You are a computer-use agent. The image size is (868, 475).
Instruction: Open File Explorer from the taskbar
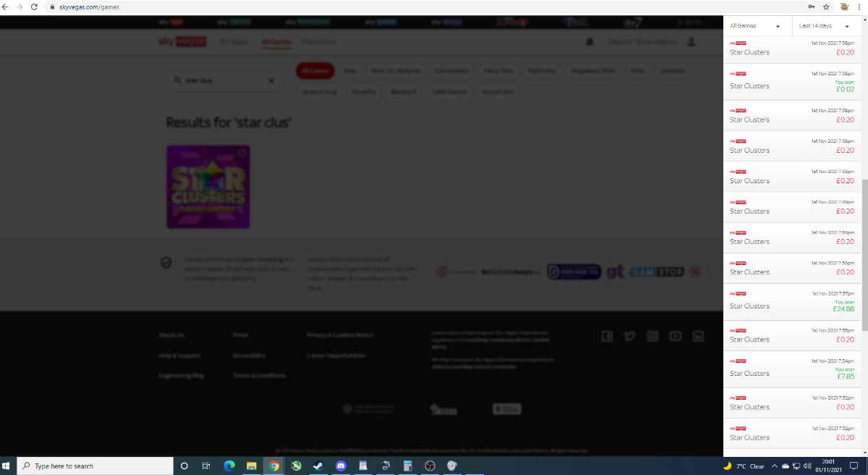click(x=252, y=466)
